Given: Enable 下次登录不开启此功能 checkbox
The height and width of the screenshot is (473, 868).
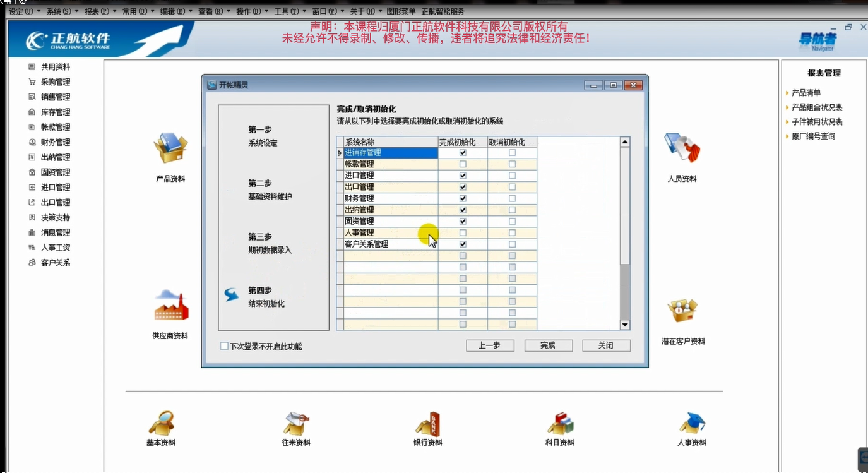Looking at the screenshot, I should point(224,346).
